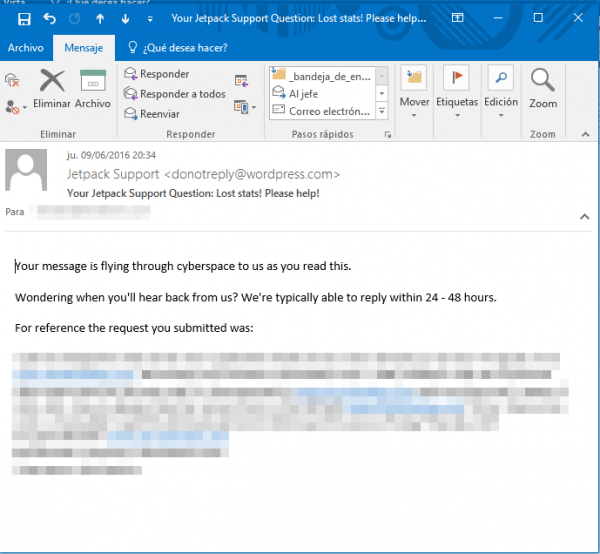Screen dimensions: 600x554
Task: Open Quick Access Toolbar customization dropdown
Action: tap(150, 19)
